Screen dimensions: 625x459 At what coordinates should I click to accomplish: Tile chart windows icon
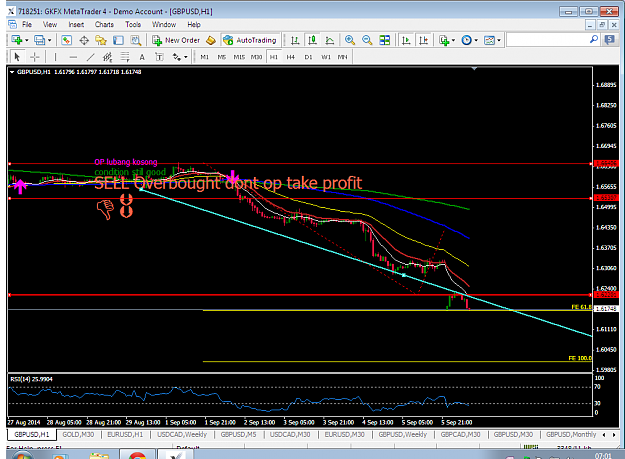point(385,40)
